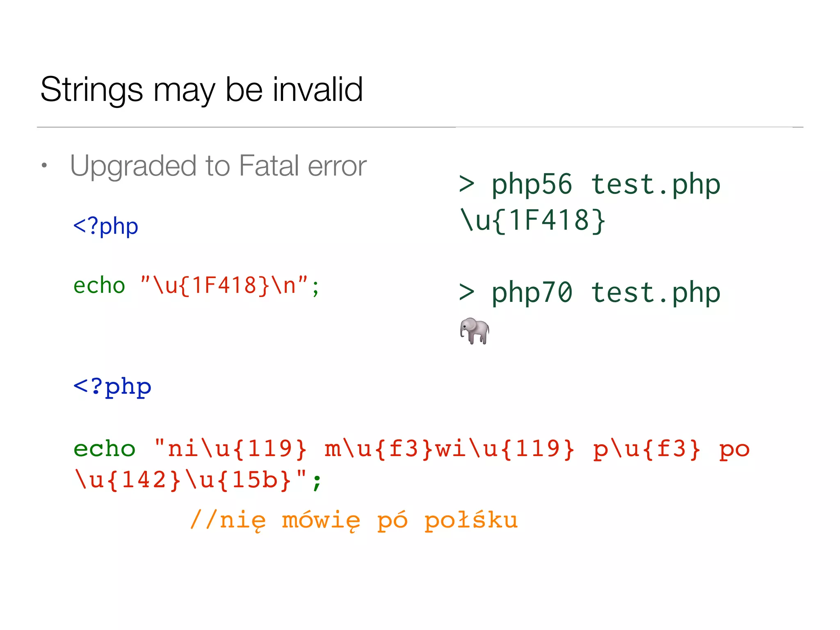The image size is (840, 630).
Task: Select the 'Upgraded to Fatal error' bullet text
Action: pyautogui.click(x=218, y=166)
